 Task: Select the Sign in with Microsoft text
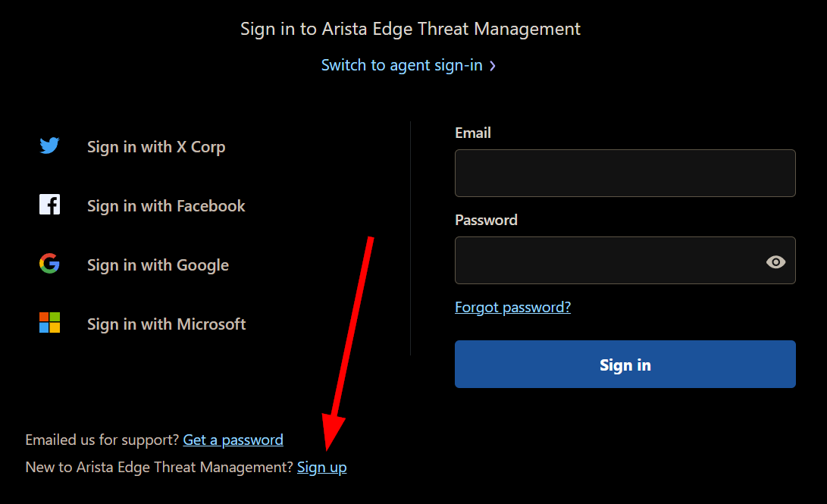(166, 324)
